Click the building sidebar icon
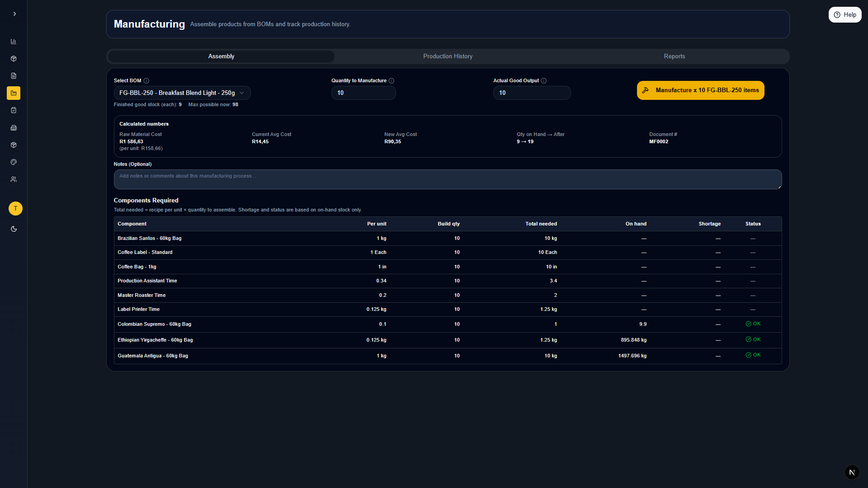The height and width of the screenshot is (488, 868). (14, 128)
